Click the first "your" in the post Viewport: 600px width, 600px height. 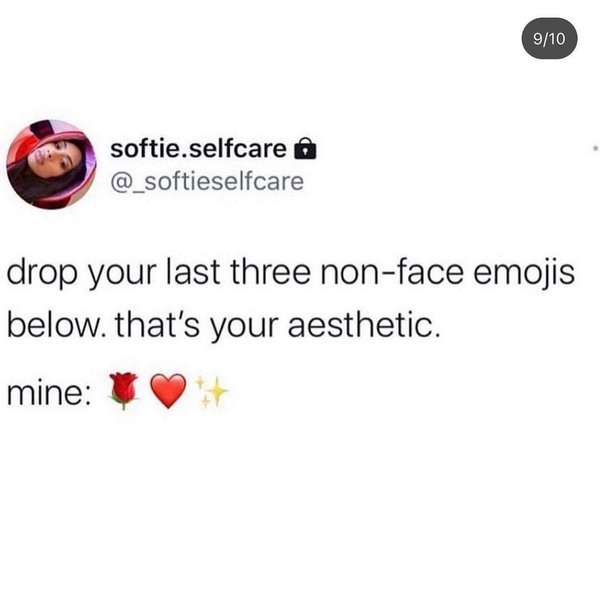click(x=122, y=276)
